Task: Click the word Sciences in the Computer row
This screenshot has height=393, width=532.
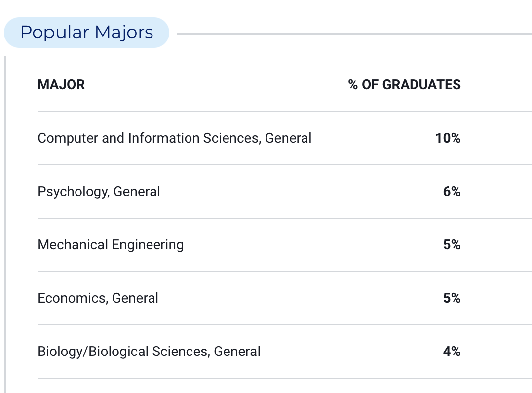Action: point(232,138)
